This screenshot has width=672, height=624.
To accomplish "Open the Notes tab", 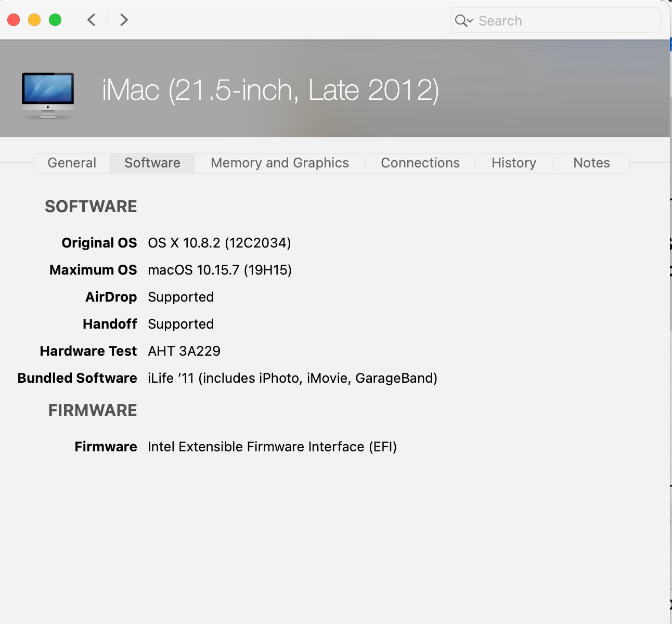I will [x=591, y=163].
